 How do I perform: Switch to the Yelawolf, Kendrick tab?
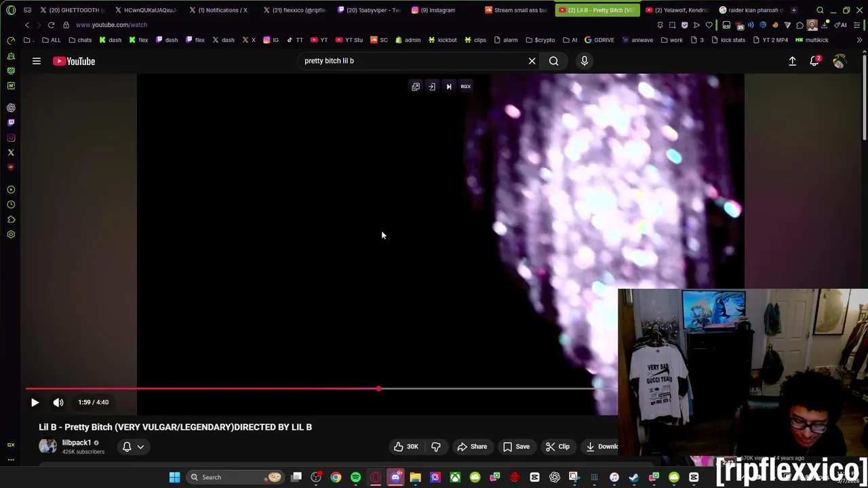point(676,10)
